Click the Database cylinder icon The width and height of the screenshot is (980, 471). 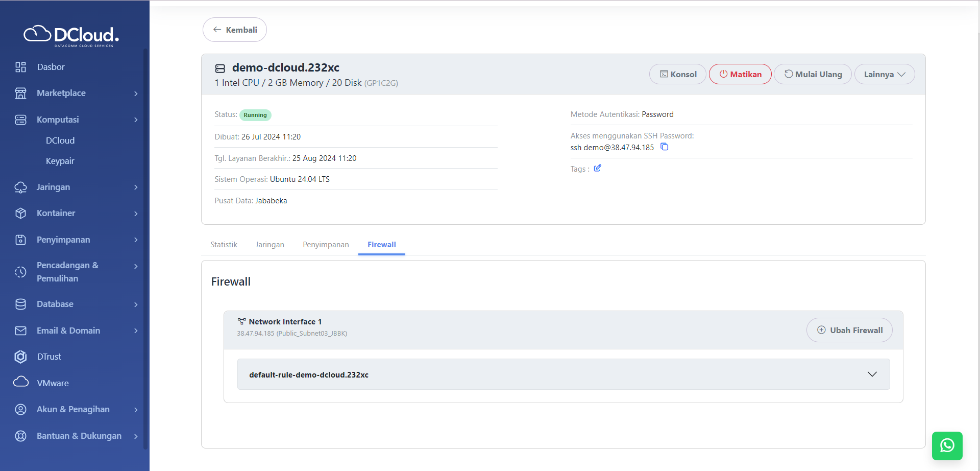click(x=20, y=304)
